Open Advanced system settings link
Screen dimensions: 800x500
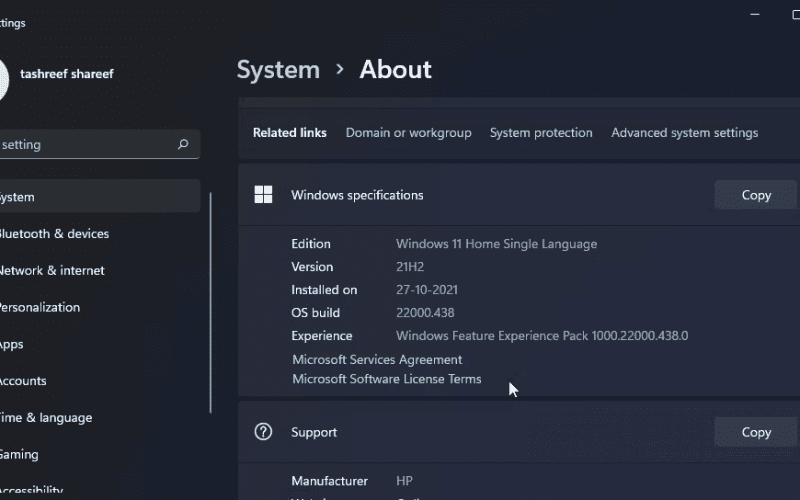pyautogui.click(x=685, y=133)
